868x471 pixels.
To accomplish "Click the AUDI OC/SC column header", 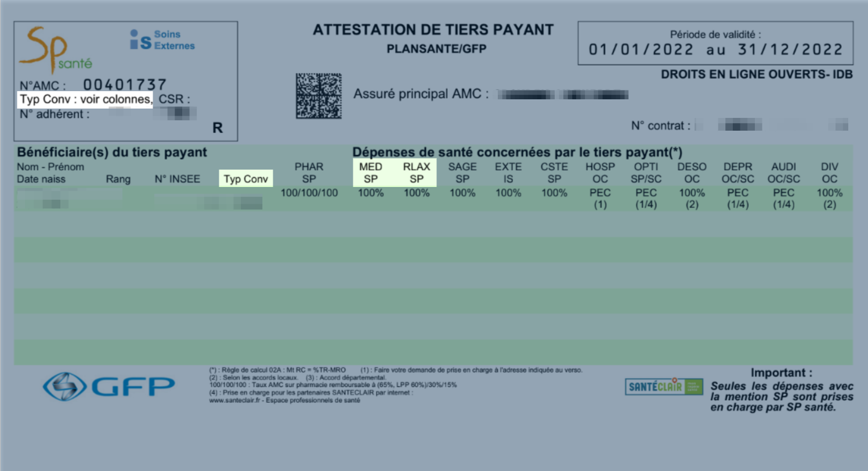I will 783,173.
